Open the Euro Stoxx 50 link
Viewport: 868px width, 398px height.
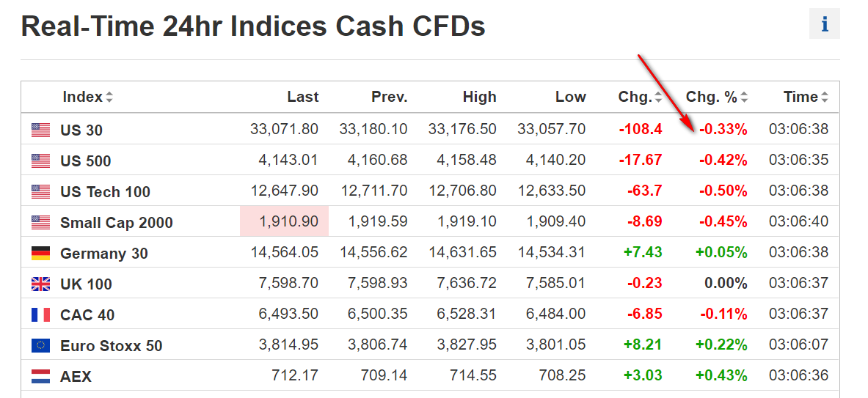111,346
